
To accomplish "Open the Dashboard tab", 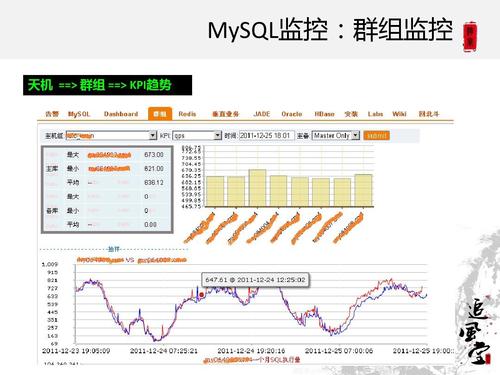I will point(121,114).
